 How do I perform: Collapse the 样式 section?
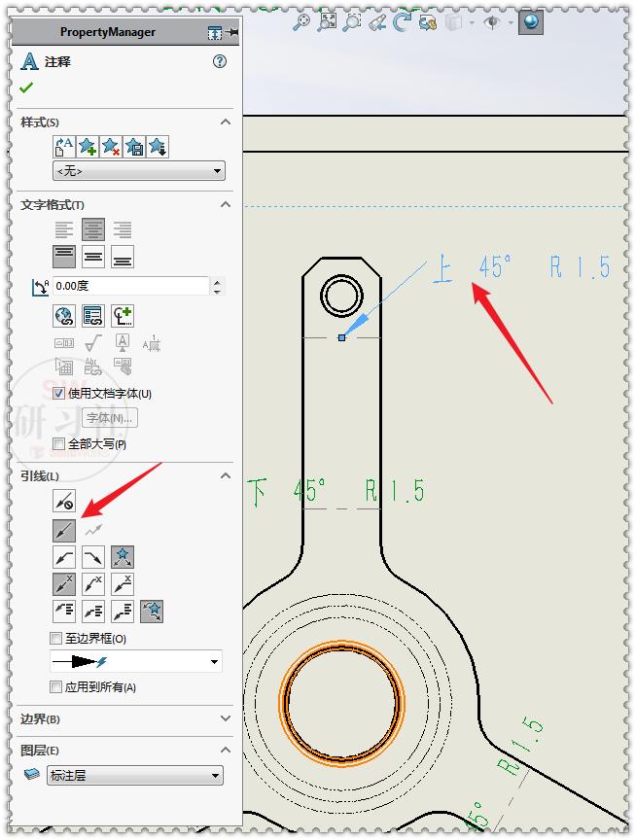pyautogui.click(x=226, y=122)
